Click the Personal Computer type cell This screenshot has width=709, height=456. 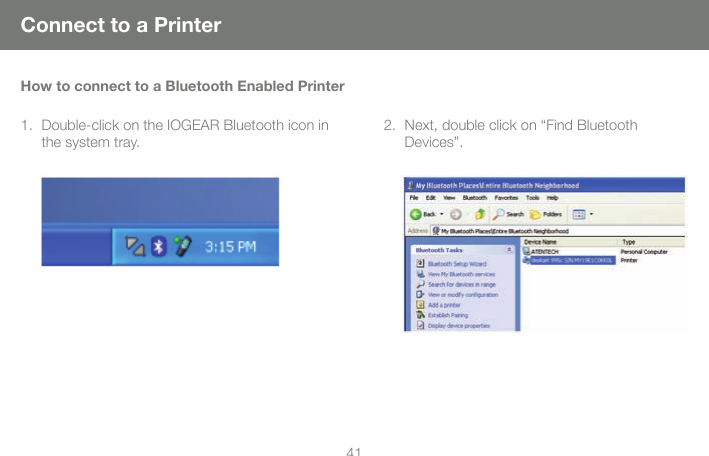[643, 252]
